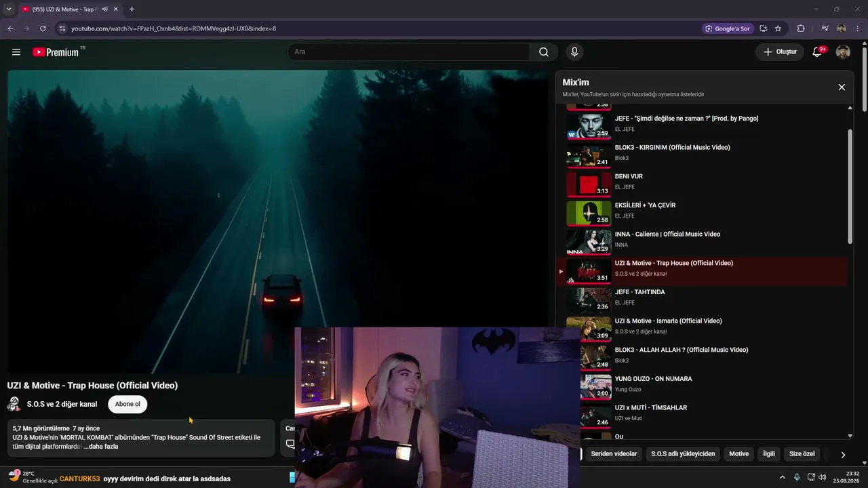Screen dimensions: 868x488
Task: Click the address bar URL
Action: (x=174, y=28)
